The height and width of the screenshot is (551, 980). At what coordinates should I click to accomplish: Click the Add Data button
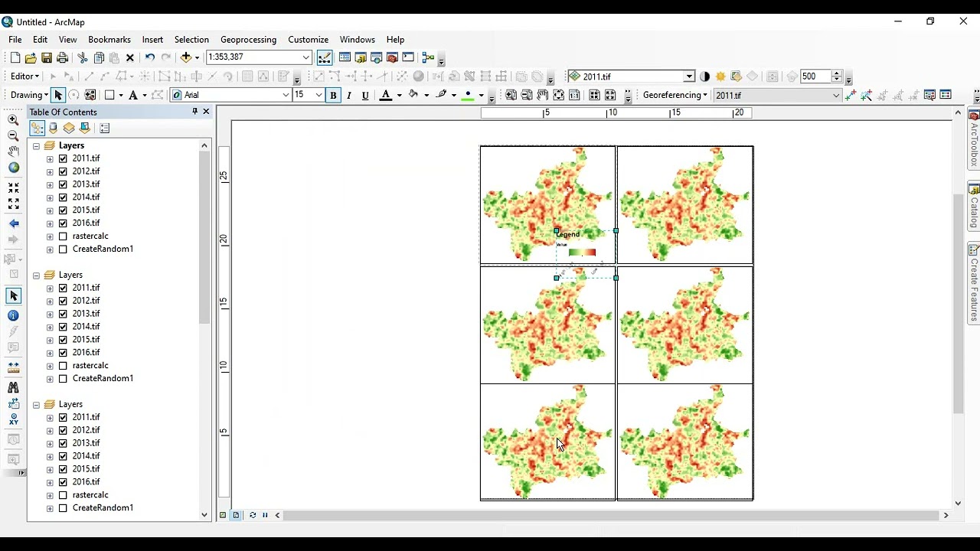pos(186,57)
